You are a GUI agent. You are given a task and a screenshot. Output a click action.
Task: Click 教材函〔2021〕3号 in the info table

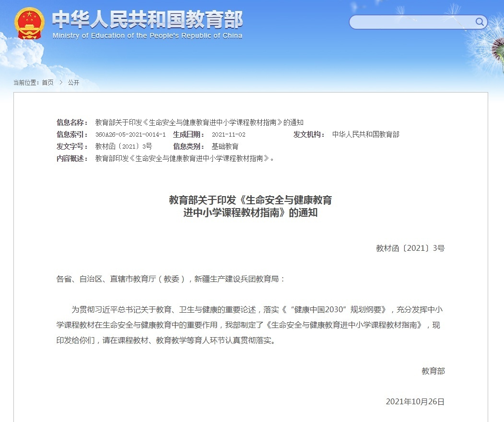[x=124, y=147]
